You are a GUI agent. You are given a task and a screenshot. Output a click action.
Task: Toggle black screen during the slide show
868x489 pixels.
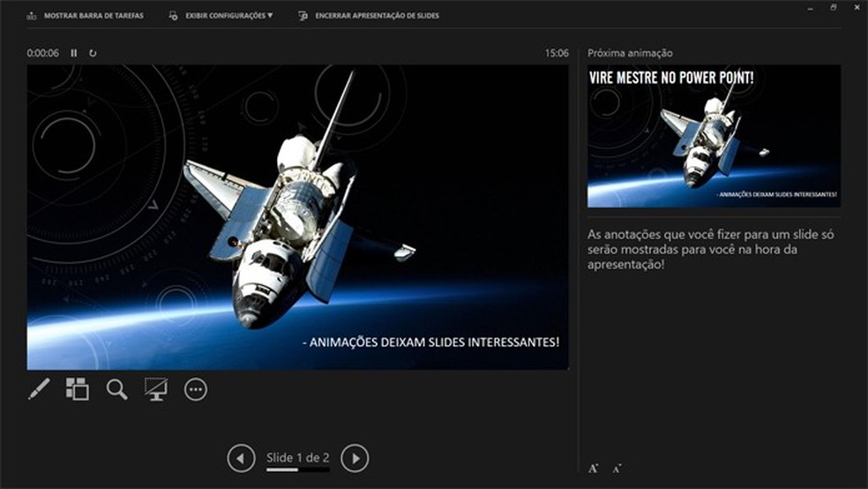[156, 389]
